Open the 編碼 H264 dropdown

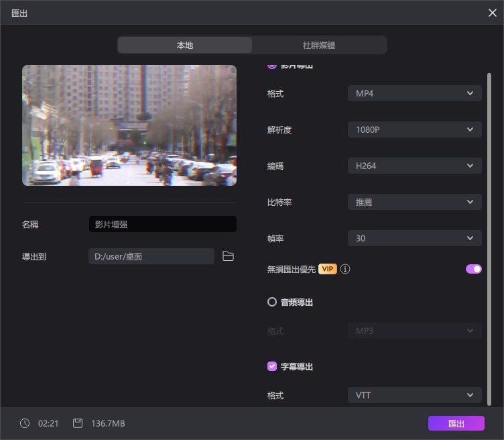tap(414, 166)
